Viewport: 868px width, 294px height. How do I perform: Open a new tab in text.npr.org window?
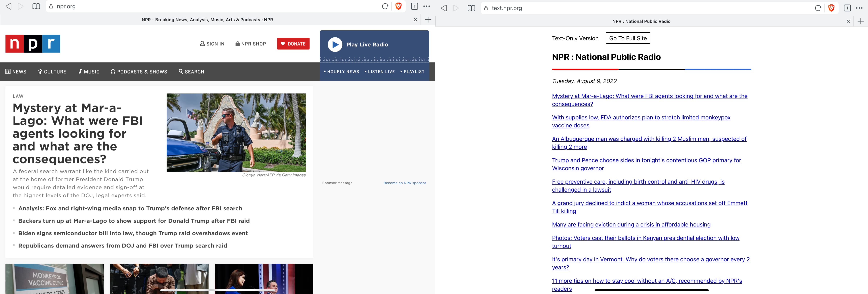(861, 21)
